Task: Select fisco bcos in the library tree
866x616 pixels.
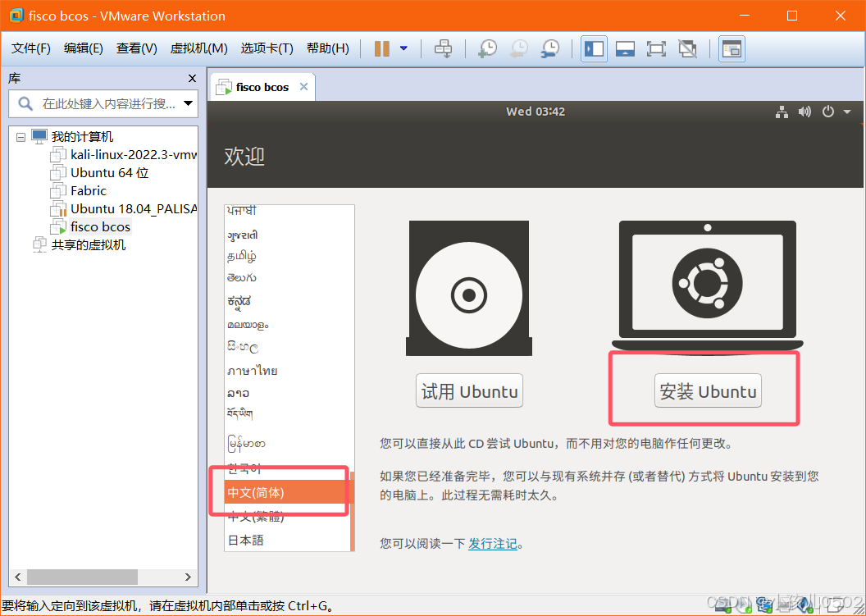Action: (x=101, y=227)
